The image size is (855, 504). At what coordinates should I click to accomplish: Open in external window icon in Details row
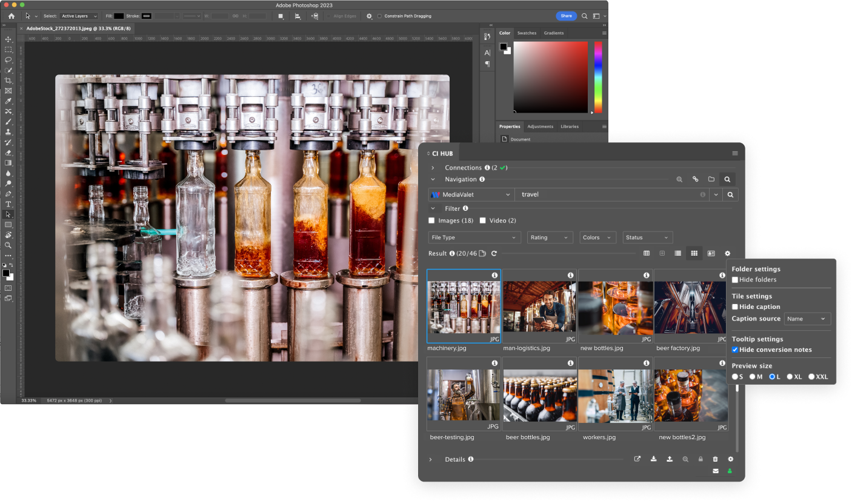[x=637, y=459]
